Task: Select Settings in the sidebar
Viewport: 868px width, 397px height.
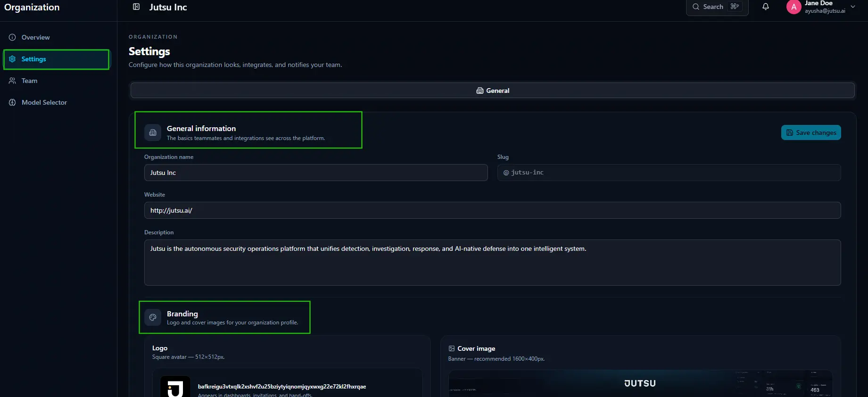Action: pyautogui.click(x=57, y=59)
